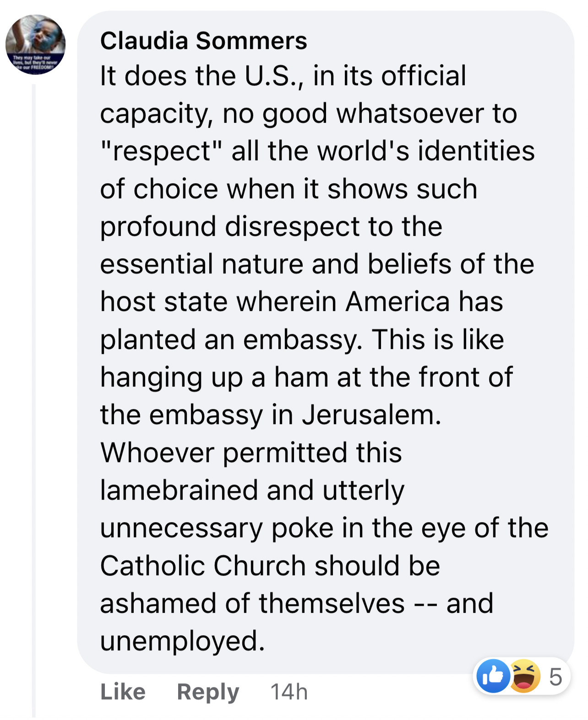Click the blue thumbs-up reaction icon
This screenshot has height=720, width=588.
tap(493, 676)
